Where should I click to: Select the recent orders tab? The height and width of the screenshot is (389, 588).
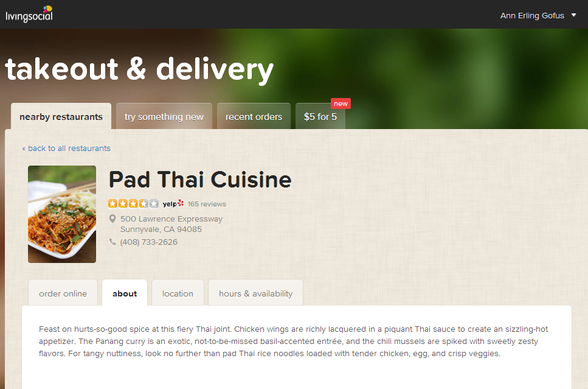pyautogui.click(x=254, y=116)
